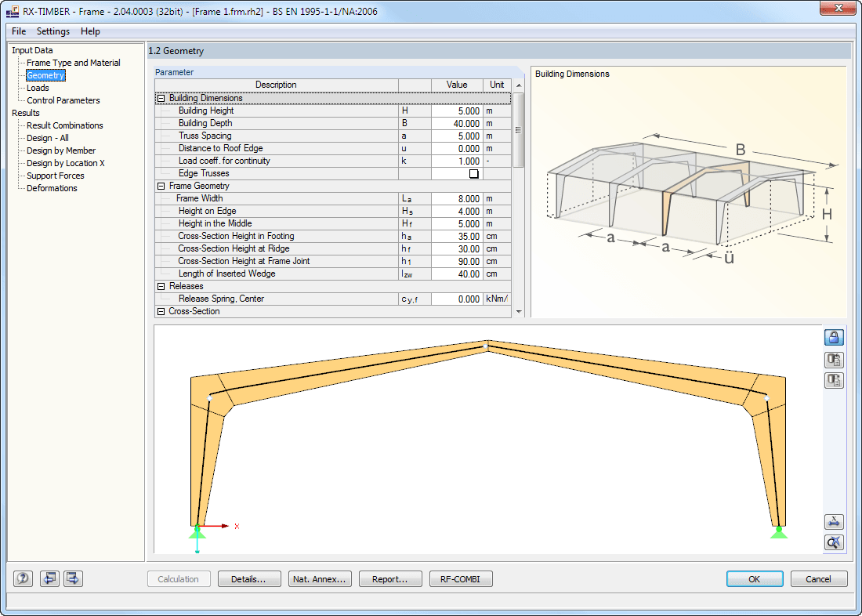The height and width of the screenshot is (616, 862).
Task: Click the lock icon in graphic toolbar
Action: (834, 336)
